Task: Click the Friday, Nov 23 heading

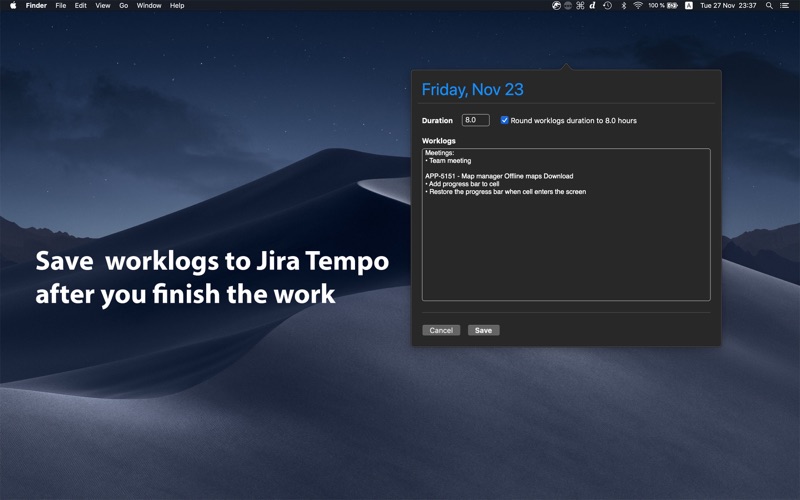Action: (x=472, y=90)
